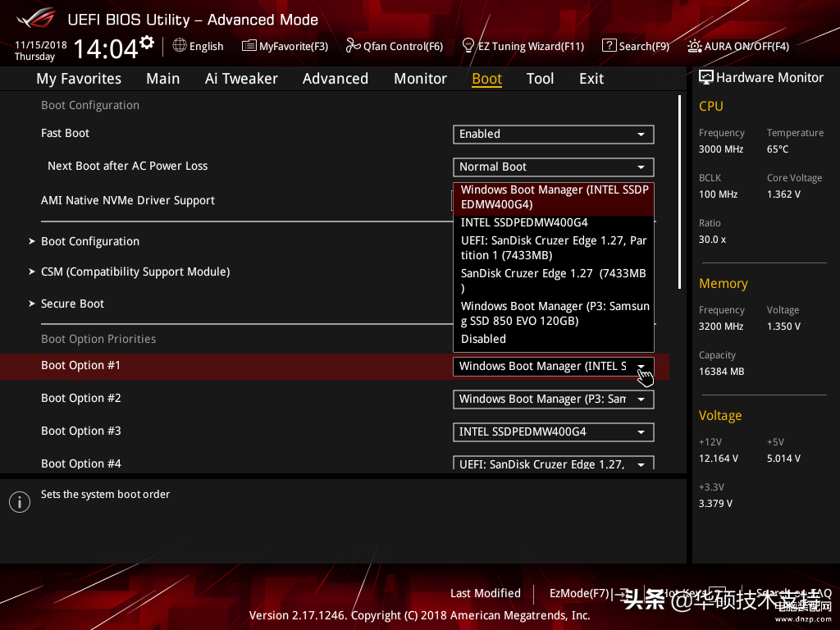Click the +12V reading 12.164 V
Screen dimensions: 840x630
(719, 459)
